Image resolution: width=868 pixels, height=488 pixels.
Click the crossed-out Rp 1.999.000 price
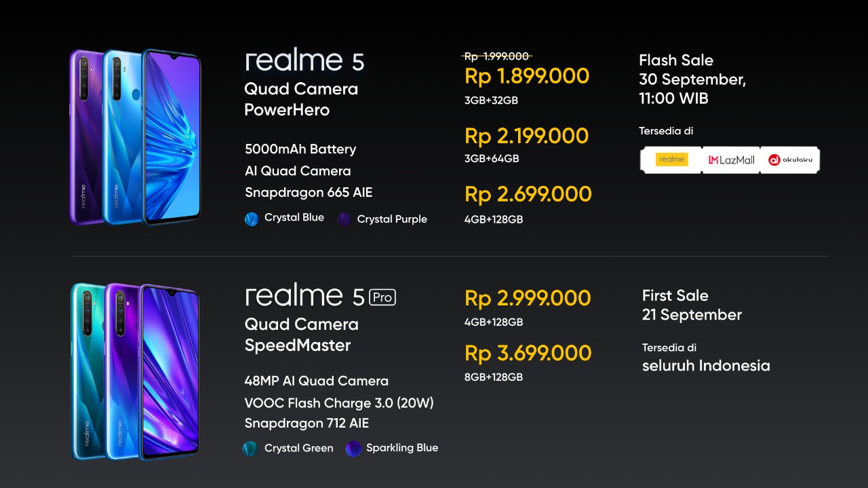point(496,56)
